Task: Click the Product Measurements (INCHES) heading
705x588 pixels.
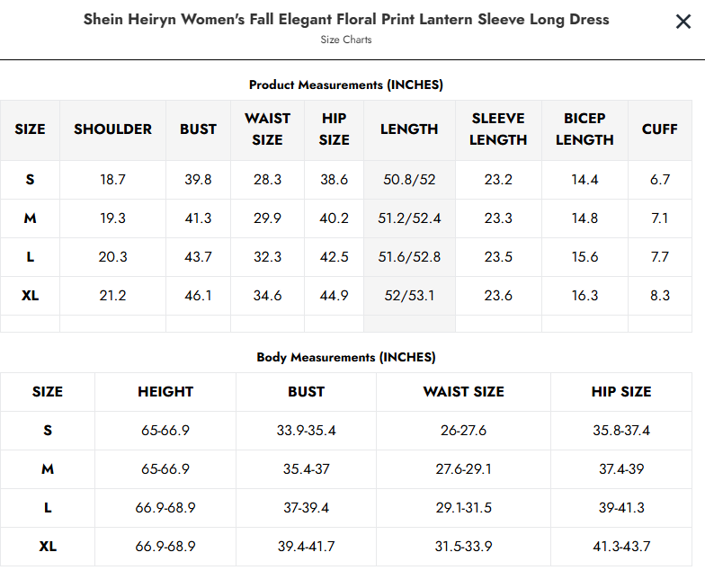Action: pyautogui.click(x=346, y=85)
